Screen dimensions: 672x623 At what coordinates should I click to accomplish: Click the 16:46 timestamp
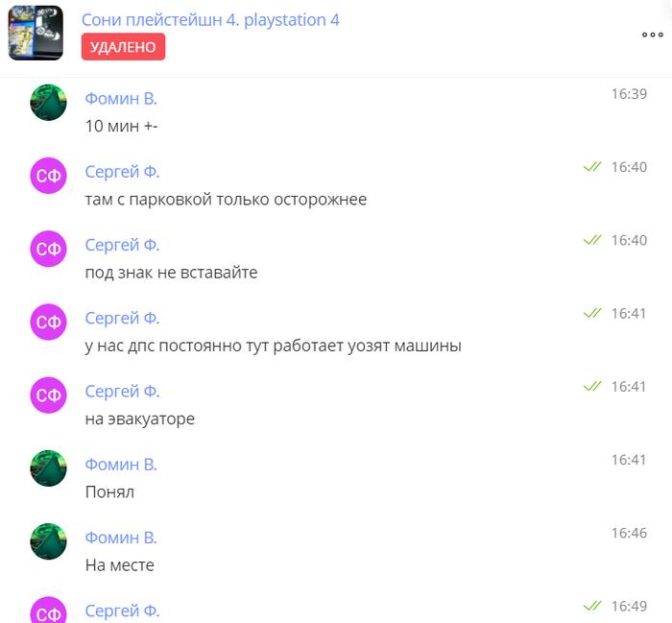point(629,533)
